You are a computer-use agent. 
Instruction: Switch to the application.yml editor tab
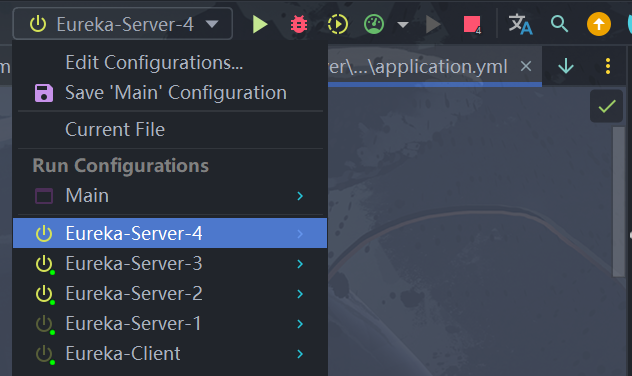[418, 66]
